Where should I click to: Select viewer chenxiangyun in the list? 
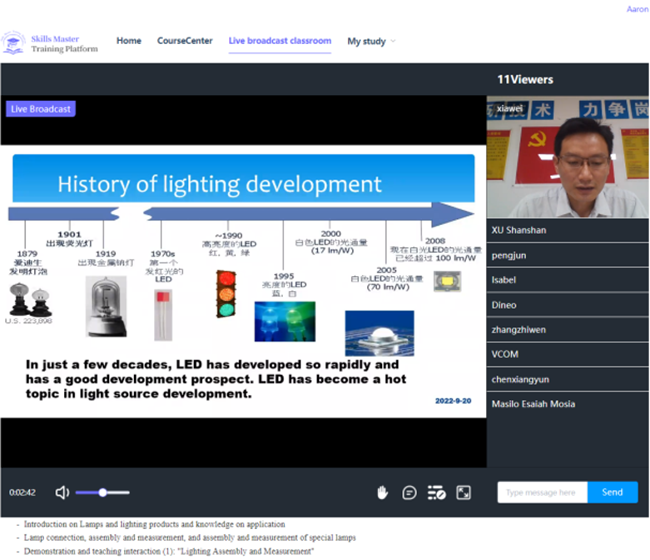pos(522,379)
